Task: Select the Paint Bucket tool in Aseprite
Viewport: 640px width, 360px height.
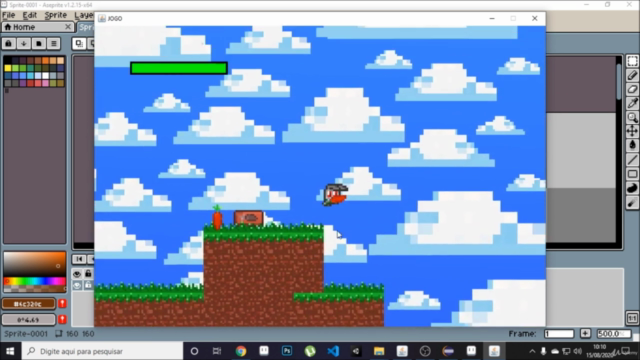Action: pyautogui.click(x=632, y=145)
